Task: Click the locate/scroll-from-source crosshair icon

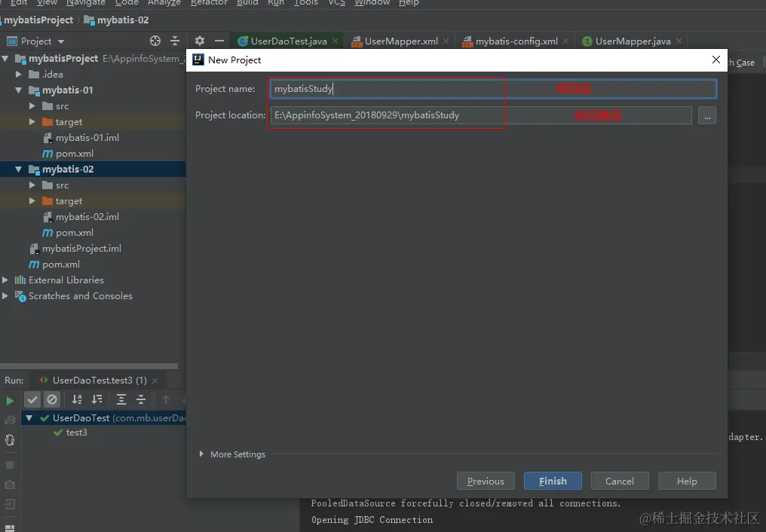Action: 155,41
